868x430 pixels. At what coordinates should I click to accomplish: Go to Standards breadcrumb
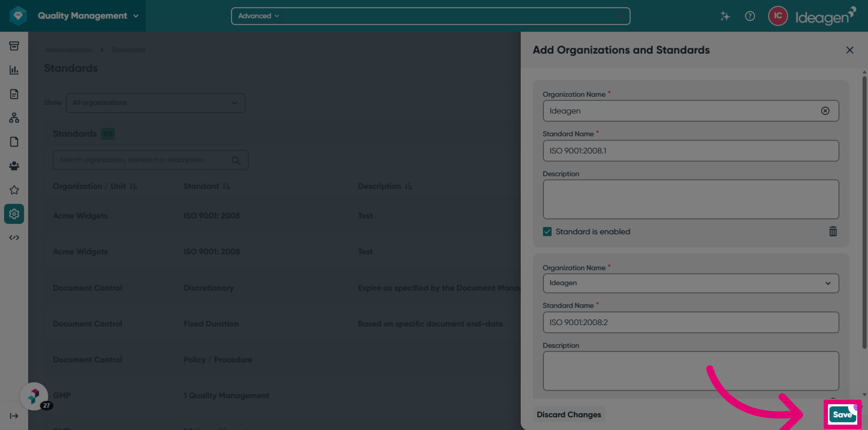tap(128, 50)
